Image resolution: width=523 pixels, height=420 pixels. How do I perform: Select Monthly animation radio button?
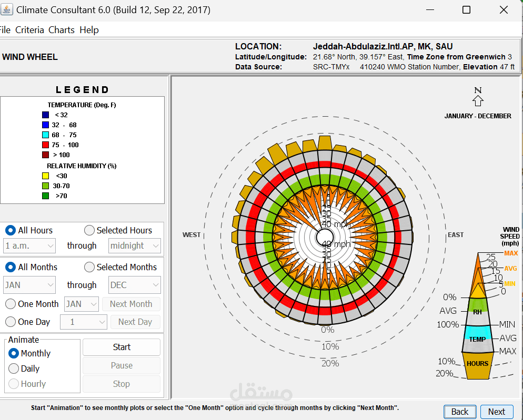14,353
